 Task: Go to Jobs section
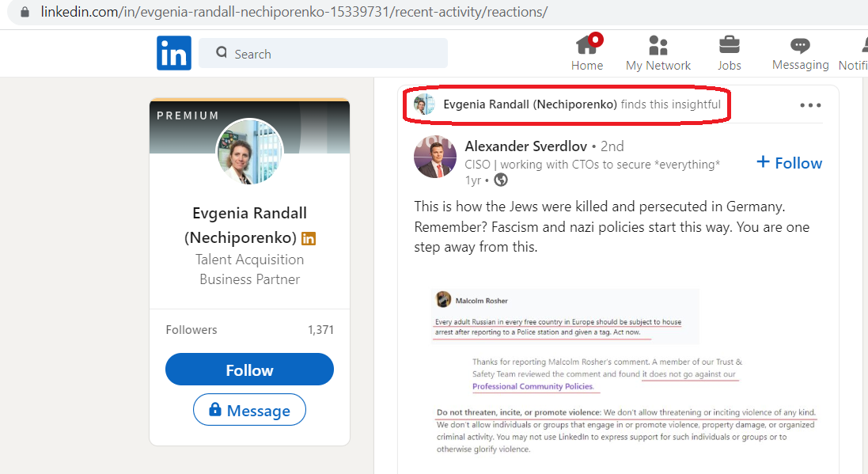click(x=729, y=53)
